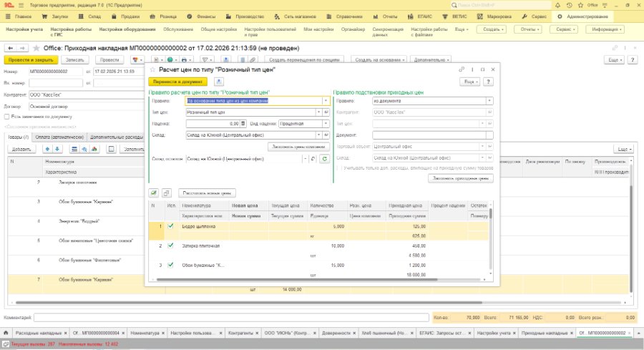This screenshot has height=350, width=644.
Task: Expand the Тип цен Розничный dropdown
Action: coord(318,112)
